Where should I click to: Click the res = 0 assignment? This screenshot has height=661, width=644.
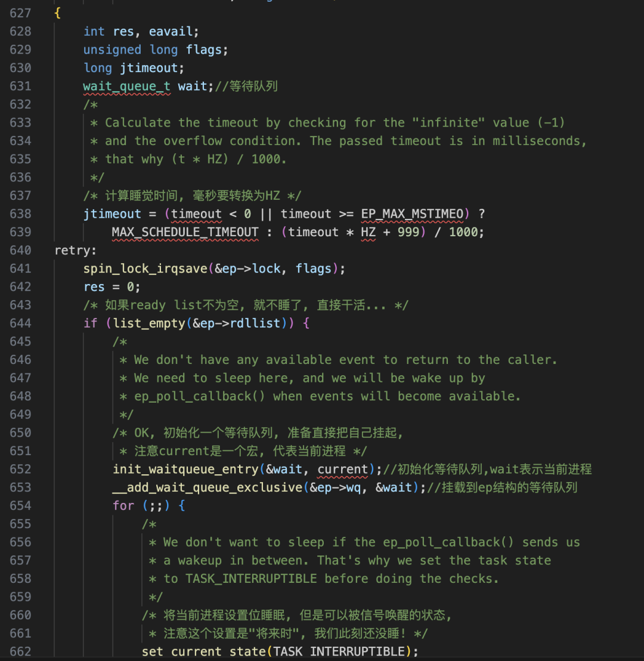(112, 286)
